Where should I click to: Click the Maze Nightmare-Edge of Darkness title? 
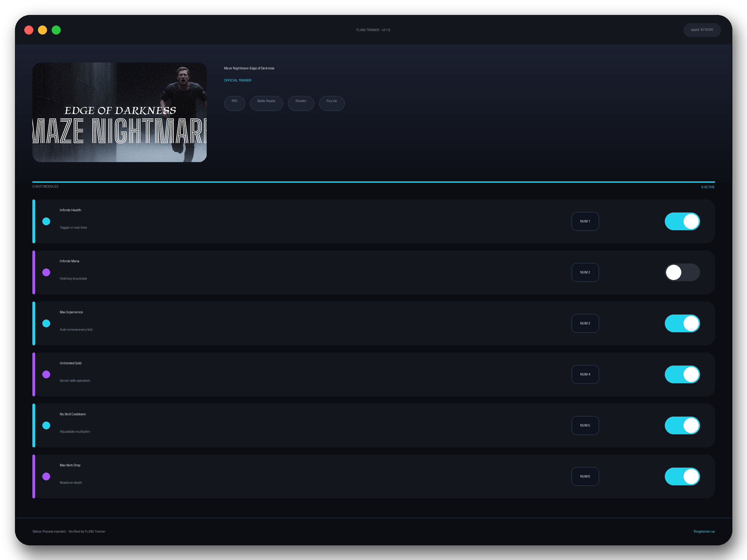tap(249, 68)
